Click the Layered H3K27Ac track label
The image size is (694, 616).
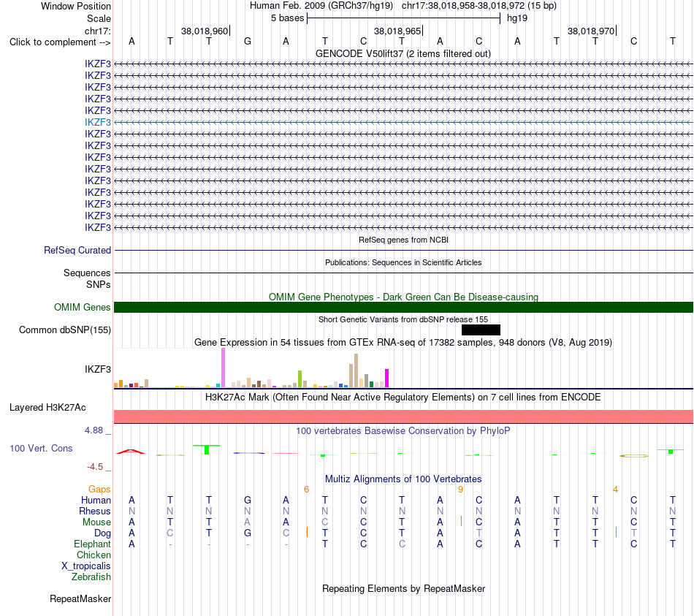coord(47,408)
